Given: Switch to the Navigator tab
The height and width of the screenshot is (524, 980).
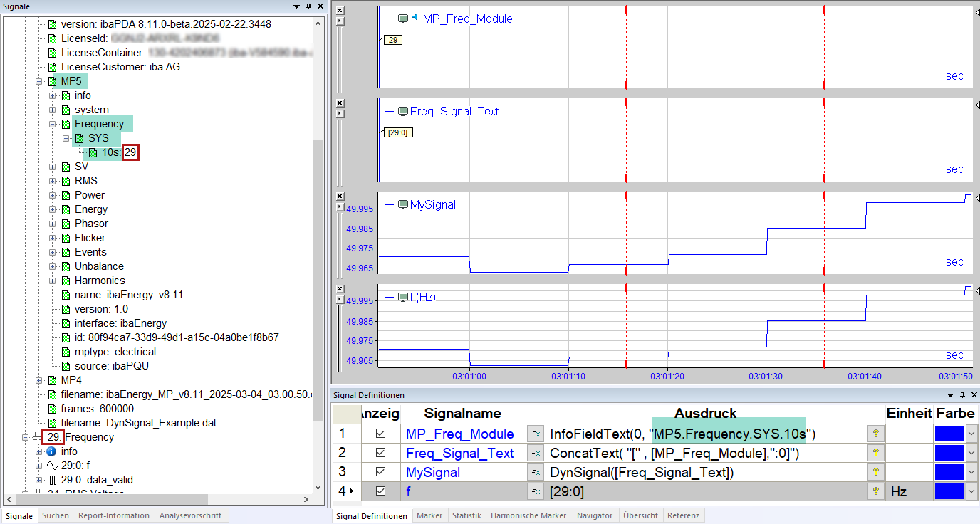Looking at the screenshot, I should [x=595, y=515].
